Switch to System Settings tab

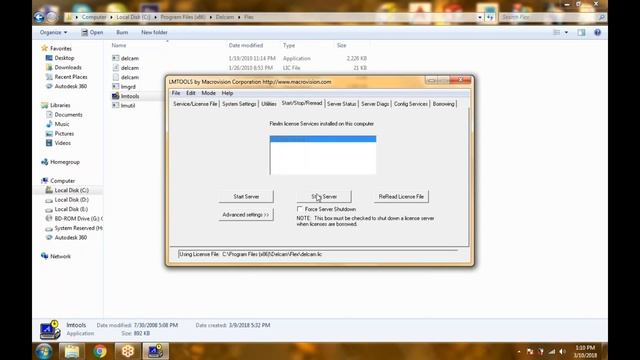pos(239,104)
